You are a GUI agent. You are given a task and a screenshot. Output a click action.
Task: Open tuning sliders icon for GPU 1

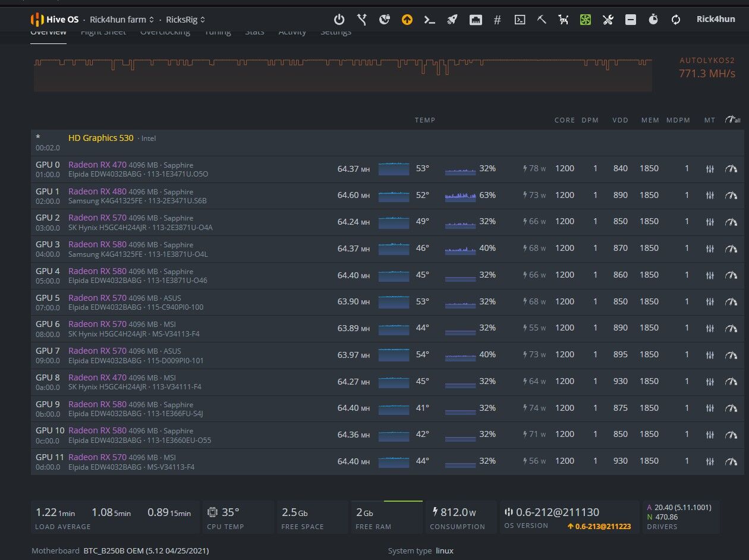tap(709, 195)
